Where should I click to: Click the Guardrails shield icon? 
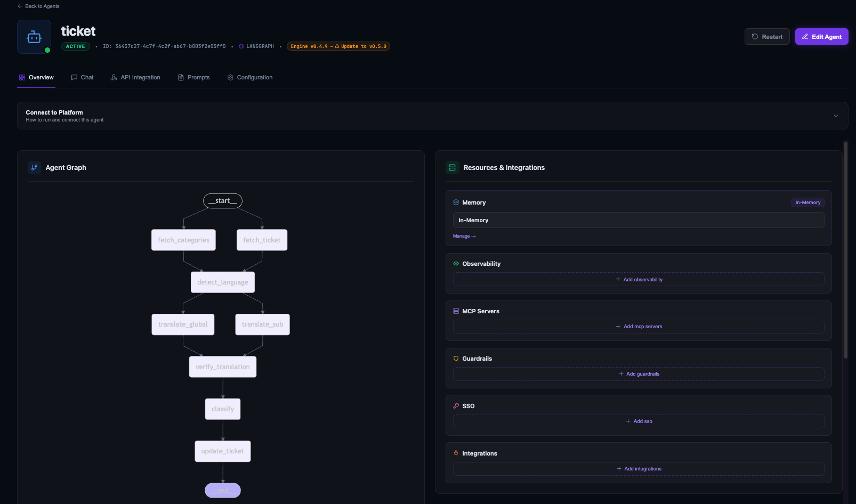point(456,358)
